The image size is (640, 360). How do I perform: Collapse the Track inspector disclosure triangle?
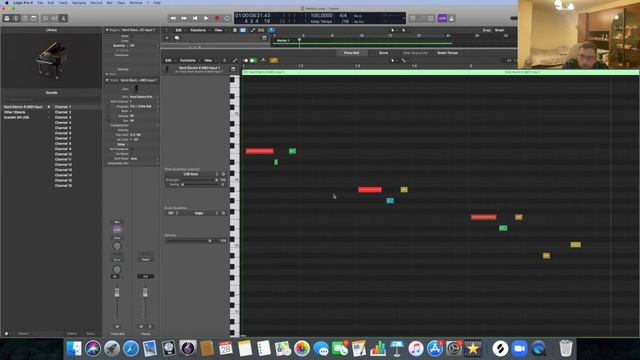[x=107, y=80]
